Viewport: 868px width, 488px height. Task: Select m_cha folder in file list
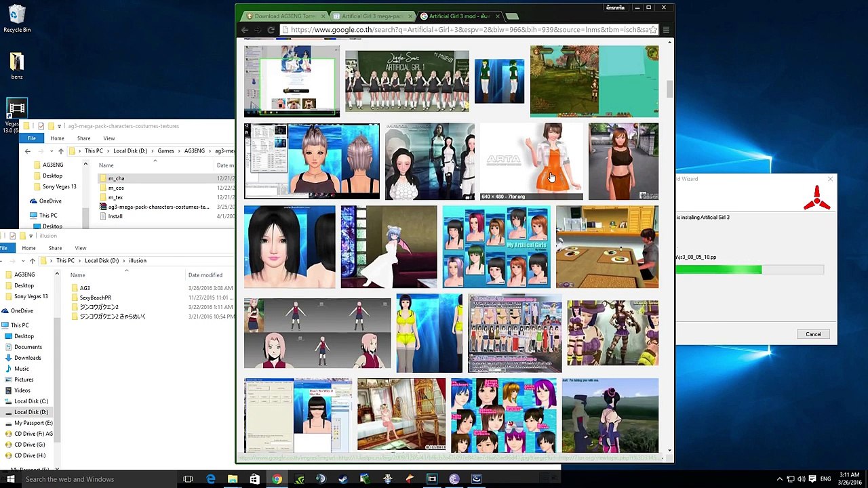(116, 178)
